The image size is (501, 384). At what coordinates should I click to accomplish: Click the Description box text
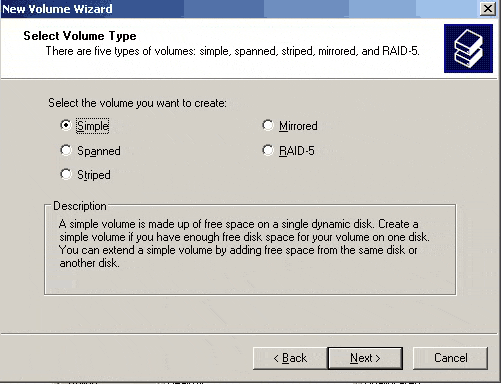point(244,243)
